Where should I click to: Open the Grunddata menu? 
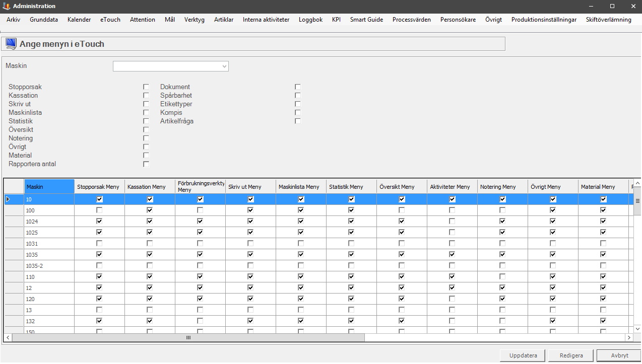pos(44,20)
